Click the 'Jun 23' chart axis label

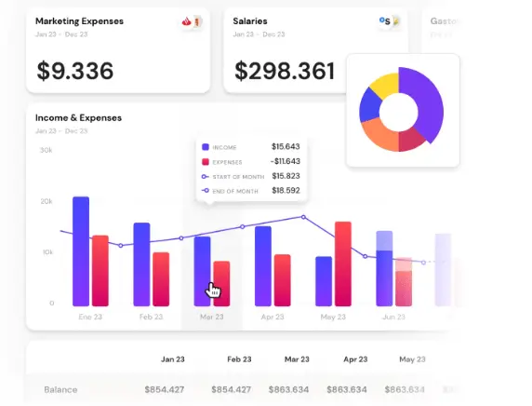click(x=394, y=317)
